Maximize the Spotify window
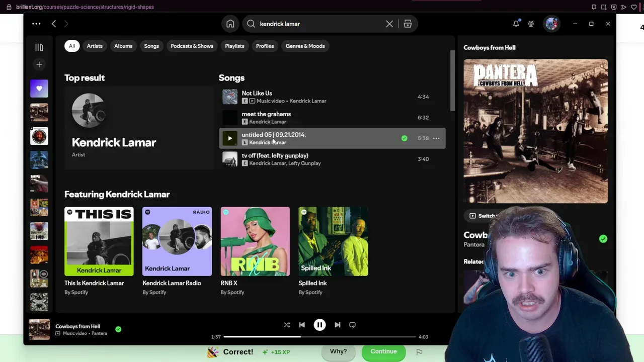The width and height of the screenshot is (644, 362). pos(591,24)
